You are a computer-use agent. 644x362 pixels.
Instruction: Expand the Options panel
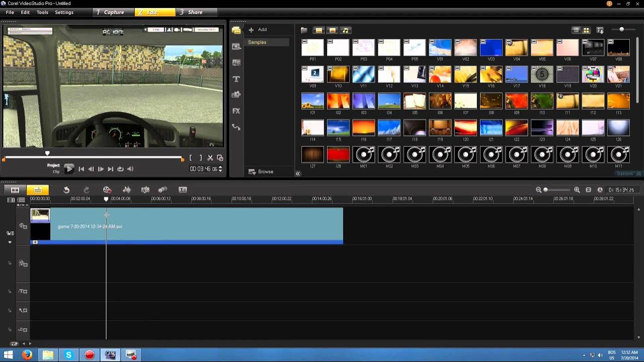pyautogui.click(x=629, y=173)
